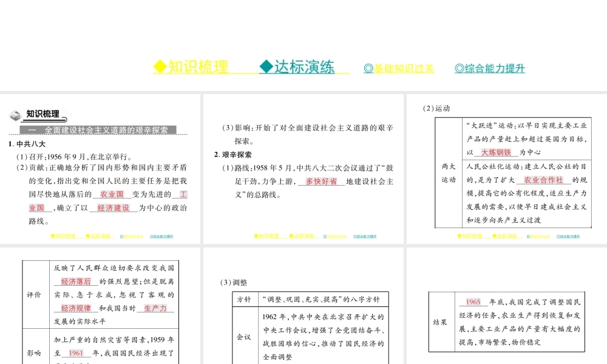The width and height of the screenshot is (607, 364).
Task: Go to 综合能力提升 in the top header
Action: [490, 69]
